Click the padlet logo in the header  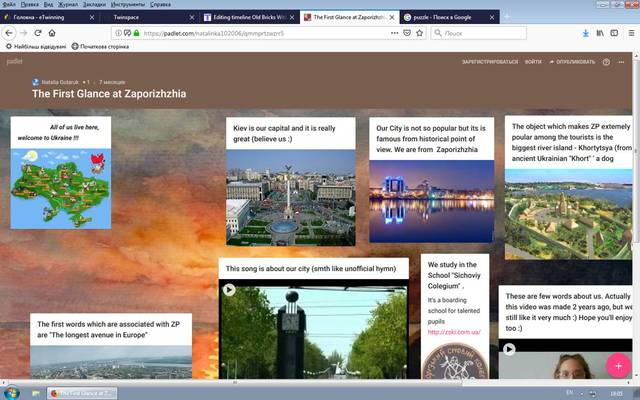click(14, 62)
